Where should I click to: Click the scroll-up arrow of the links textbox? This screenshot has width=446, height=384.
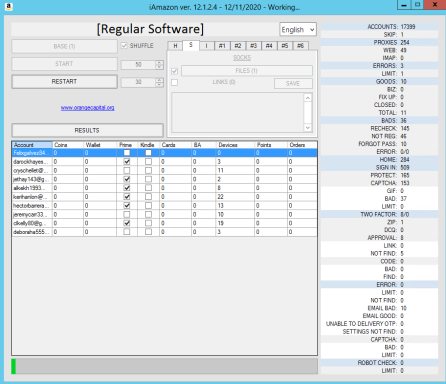308,98
